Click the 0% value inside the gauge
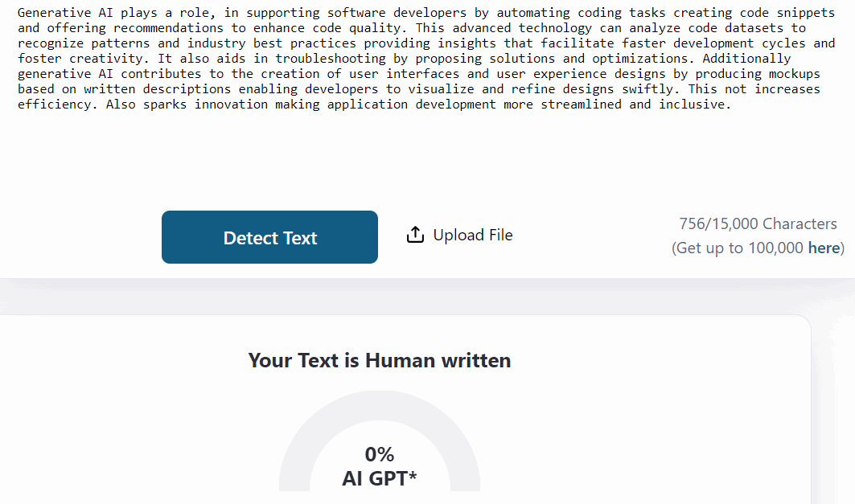The width and height of the screenshot is (855, 504). (x=380, y=454)
